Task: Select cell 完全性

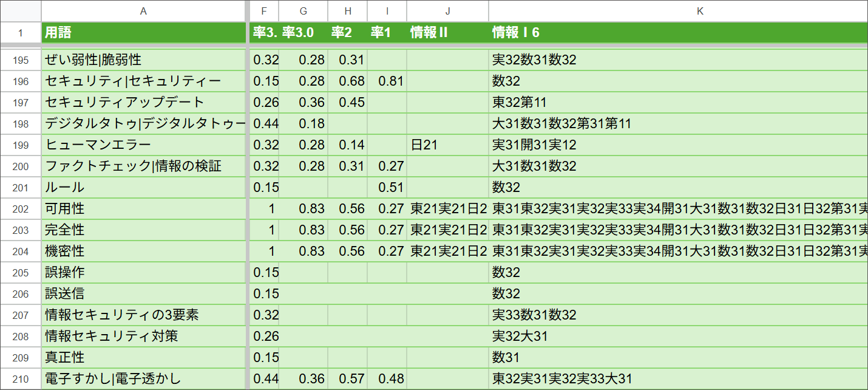Action: (144, 230)
